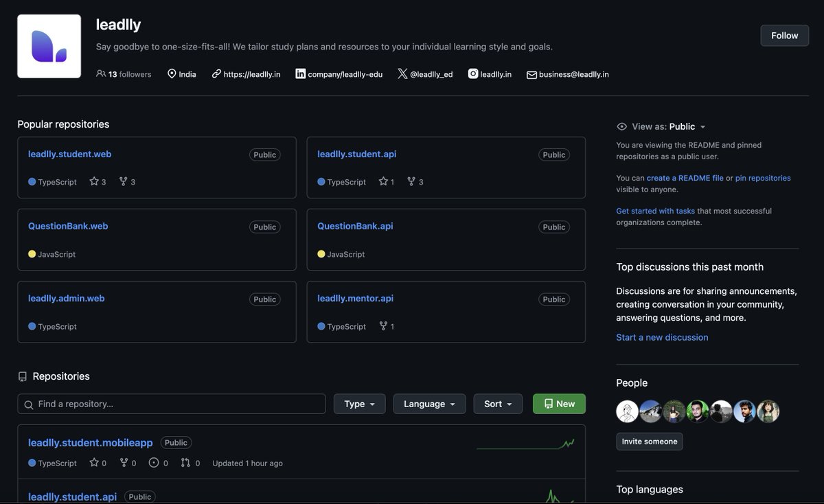
Task: Click the business@leadlly.in email link
Action: click(574, 74)
